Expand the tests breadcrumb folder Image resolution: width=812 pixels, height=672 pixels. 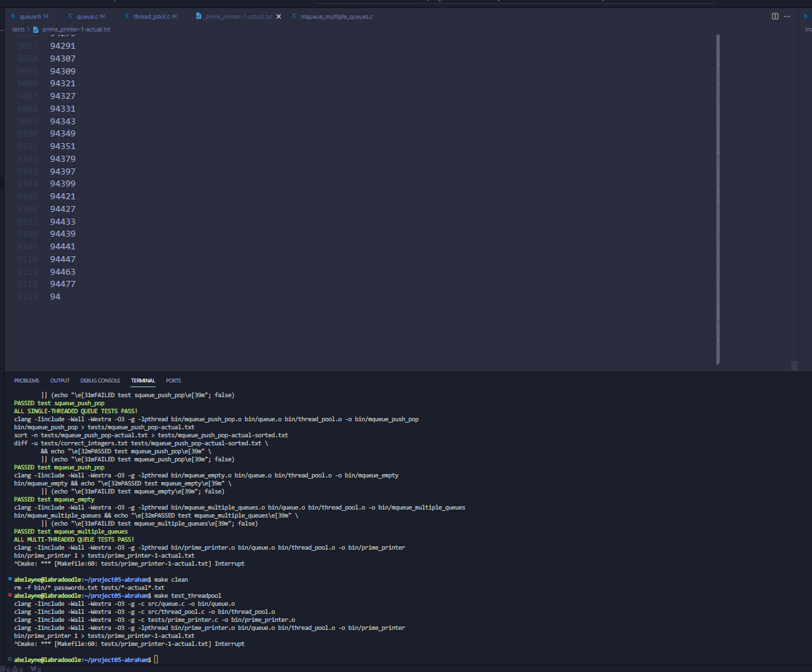click(19, 29)
